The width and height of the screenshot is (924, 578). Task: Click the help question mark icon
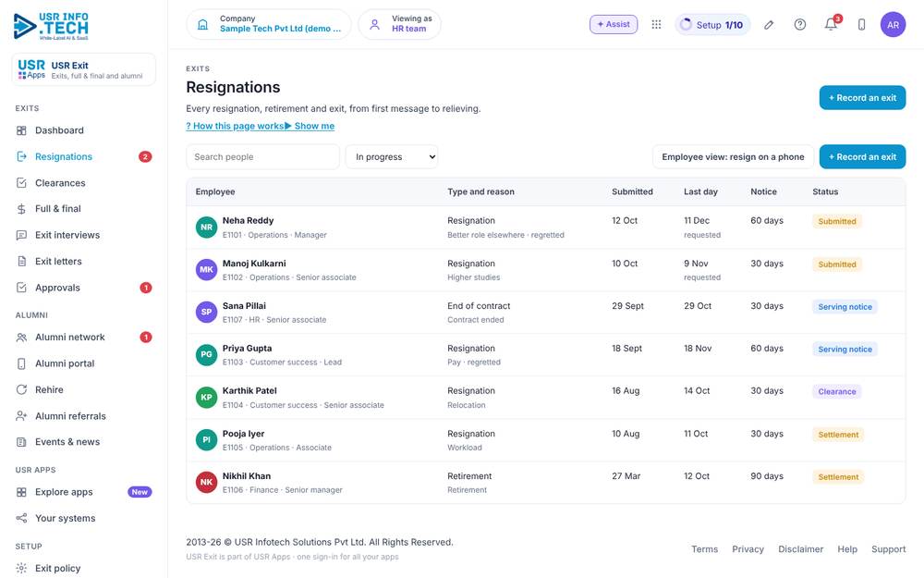[799, 24]
